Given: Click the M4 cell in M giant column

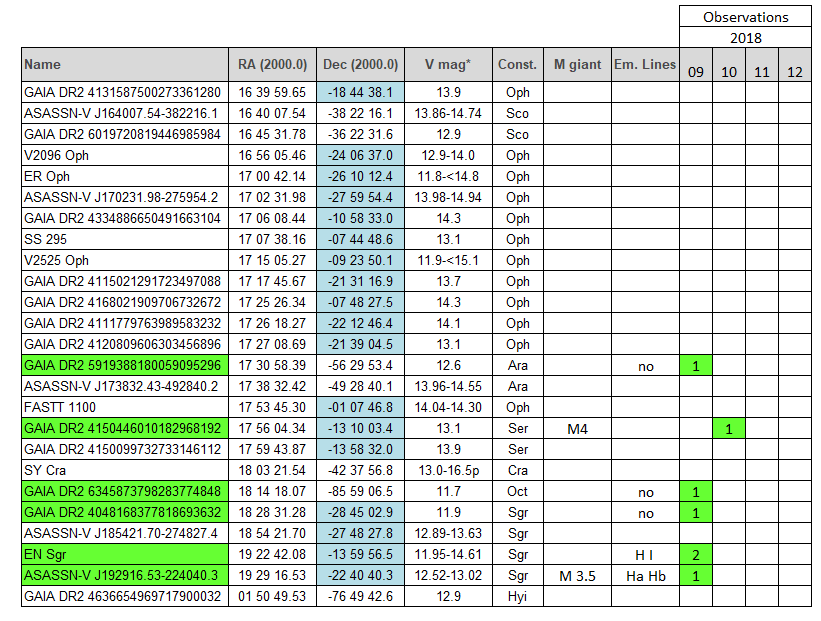Looking at the screenshot, I should point(577,429).
